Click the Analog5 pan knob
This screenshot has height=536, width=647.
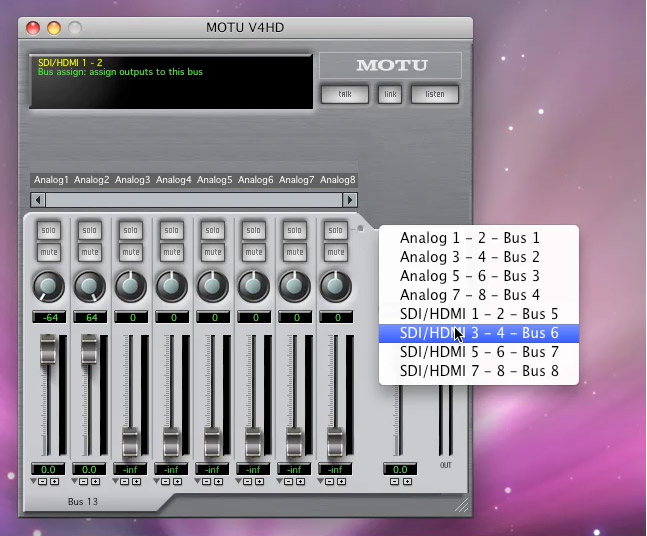tap(213, 286)
